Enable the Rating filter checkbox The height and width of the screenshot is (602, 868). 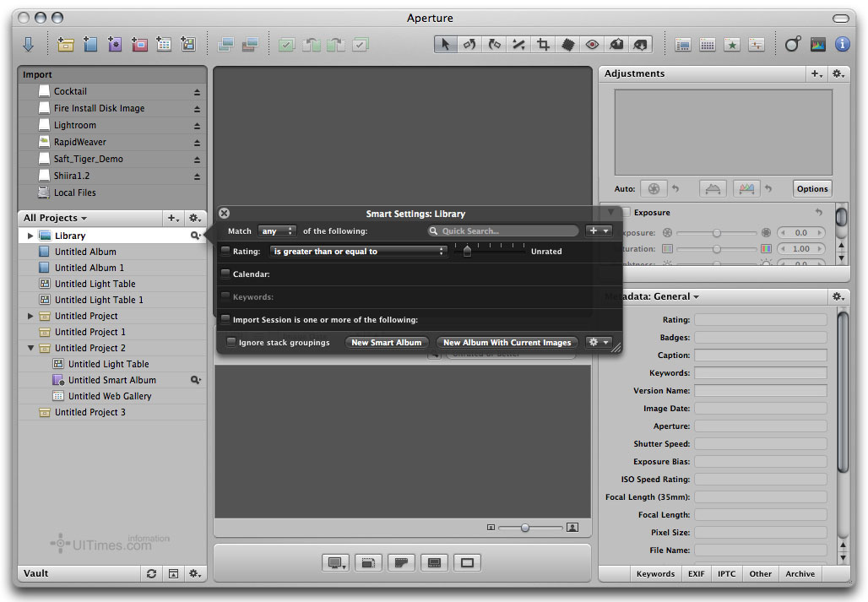pos(225,251)
